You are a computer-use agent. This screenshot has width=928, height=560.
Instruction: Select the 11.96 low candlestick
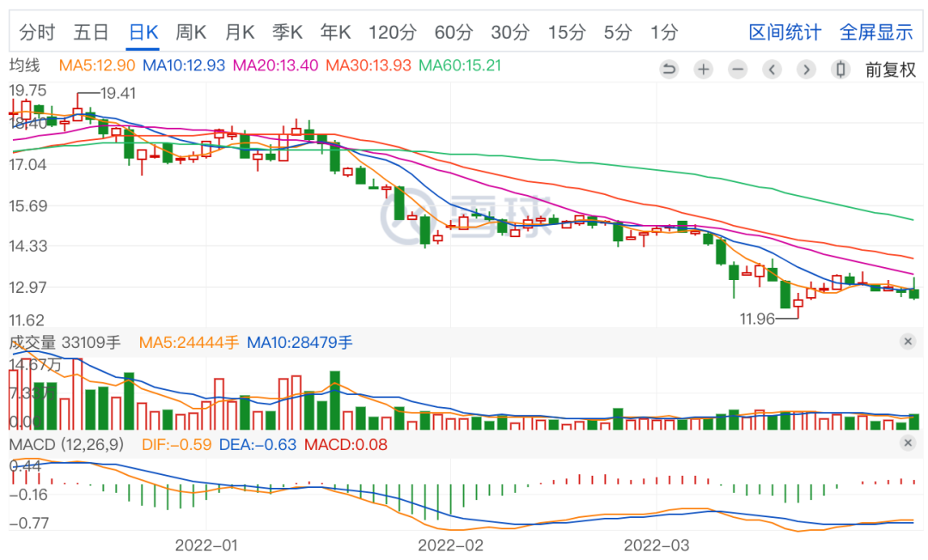click(x=798, y=307)
